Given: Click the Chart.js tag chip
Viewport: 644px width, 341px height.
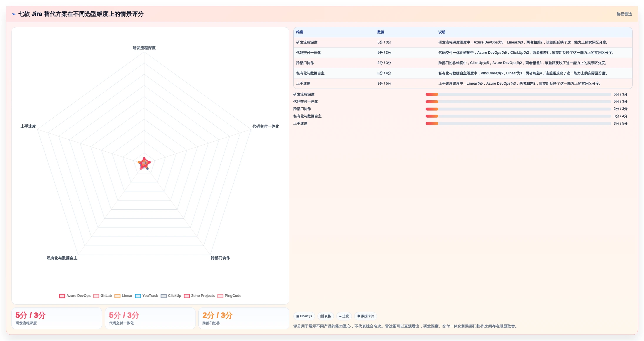Looking at the screenshot, I should tap(304, 316).
